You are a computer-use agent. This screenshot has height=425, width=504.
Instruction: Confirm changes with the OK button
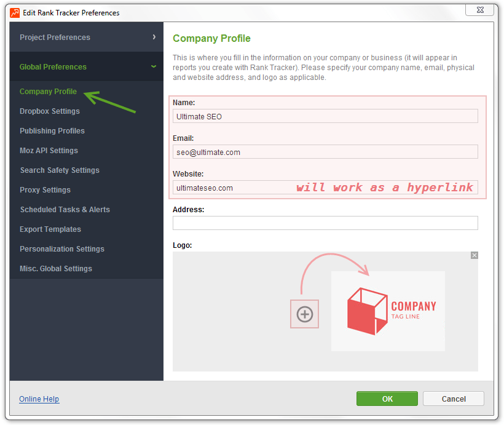click(x=387, y=399)
